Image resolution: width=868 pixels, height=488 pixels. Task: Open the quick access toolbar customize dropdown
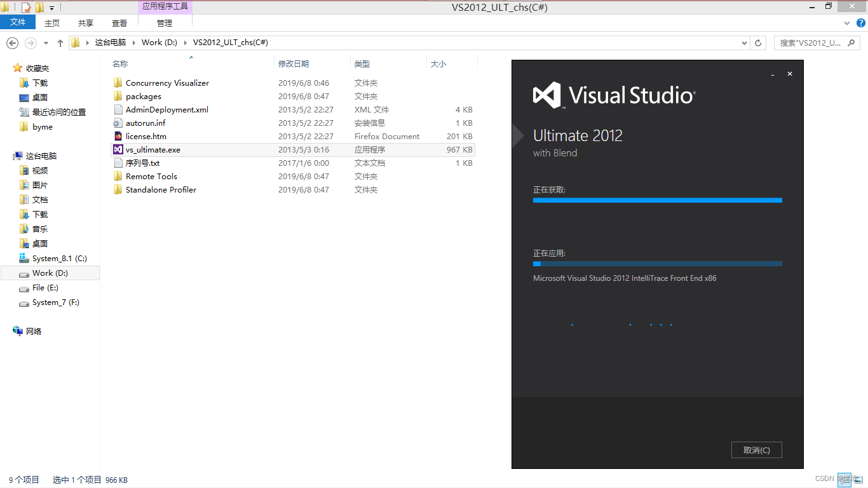(x=51, y=8)
